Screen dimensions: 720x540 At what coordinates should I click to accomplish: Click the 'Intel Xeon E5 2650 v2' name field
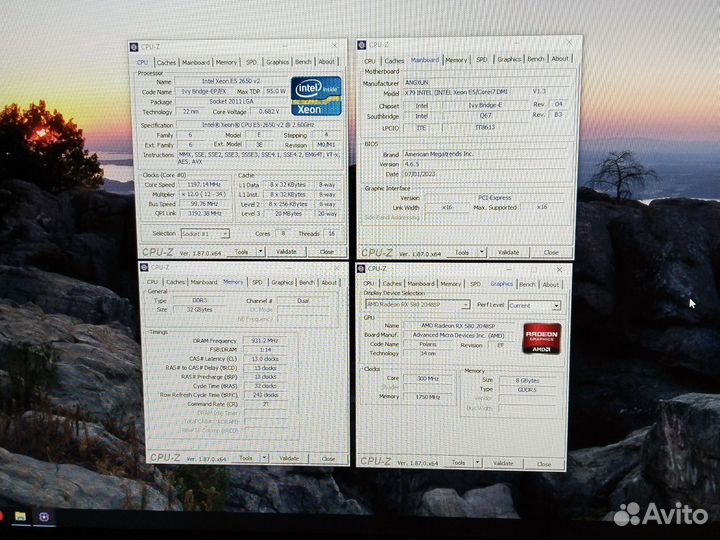click(231, 81)
